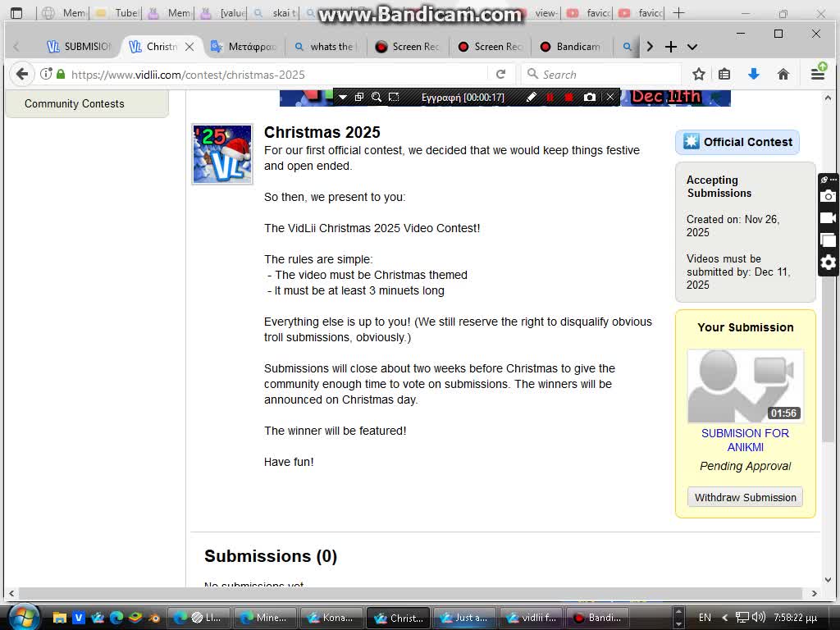Click the horizontal scrollbar at page bottom
Image resolution: width=840 pixels, height=630 pixels.
[410, 593]
